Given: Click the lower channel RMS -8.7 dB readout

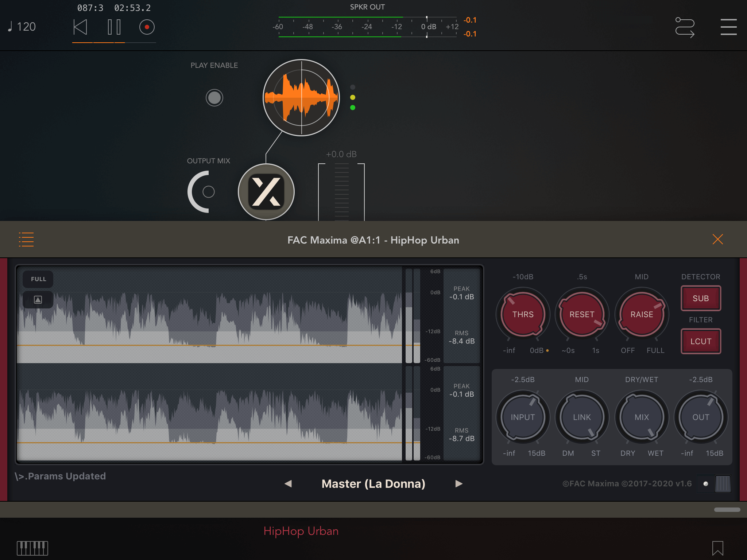Looking at the screenshot, I should click(461, 435).
